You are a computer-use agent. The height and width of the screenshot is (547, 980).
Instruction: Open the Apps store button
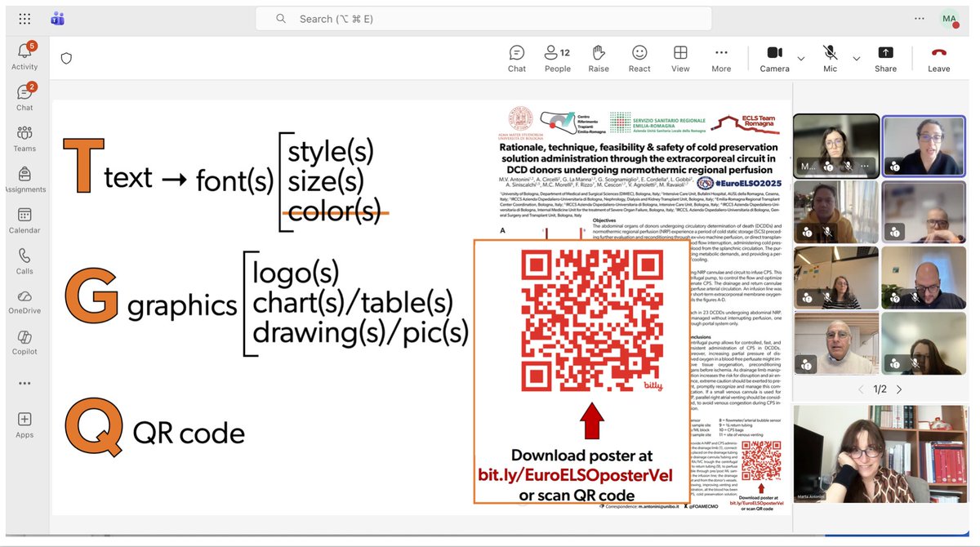24,424
